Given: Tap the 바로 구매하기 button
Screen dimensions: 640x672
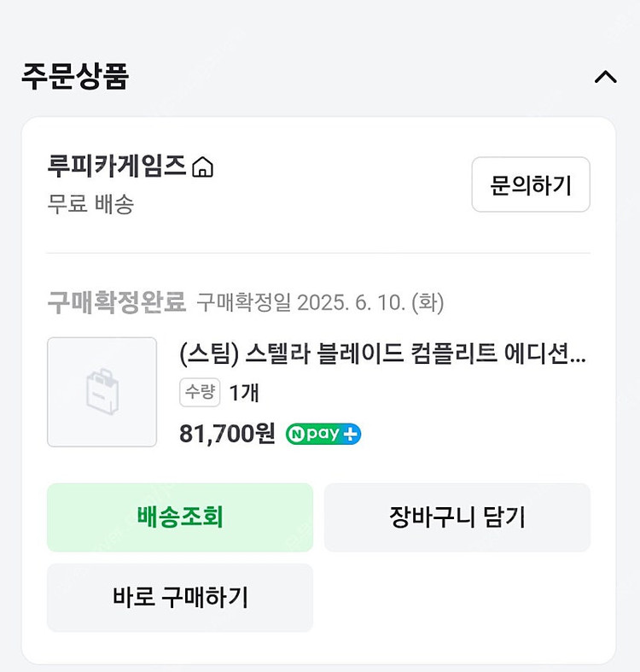Looking at the screenshot, I should tap(180, 598).
